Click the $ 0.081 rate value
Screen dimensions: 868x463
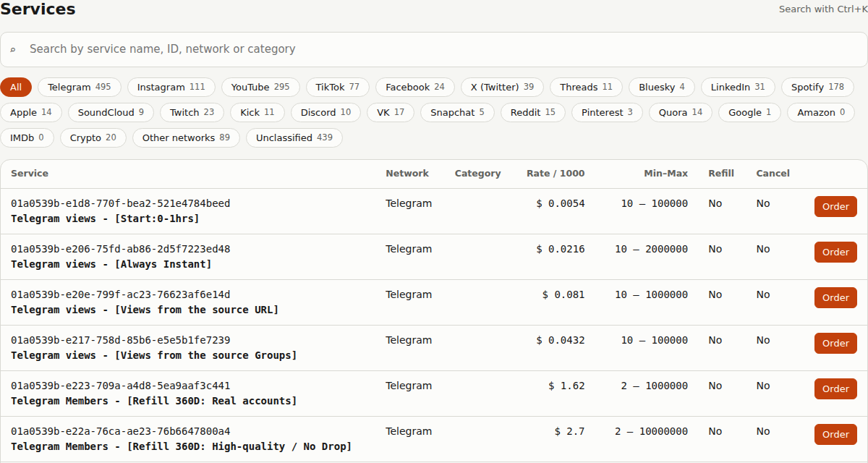coord(563,294)
